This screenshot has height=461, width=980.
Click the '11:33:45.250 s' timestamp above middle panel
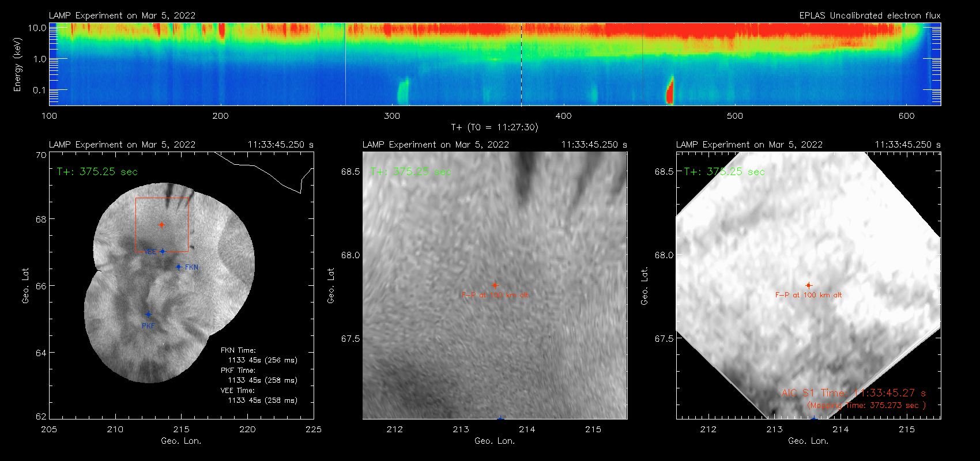click(x=594, y=145)
